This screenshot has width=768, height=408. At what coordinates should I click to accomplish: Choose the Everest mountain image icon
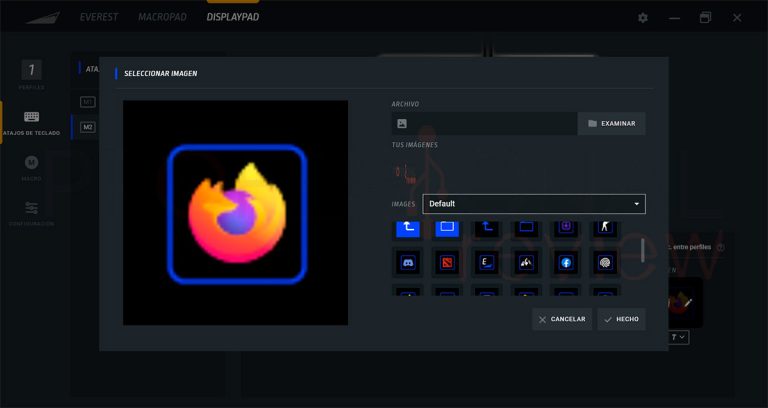(527, 263)
